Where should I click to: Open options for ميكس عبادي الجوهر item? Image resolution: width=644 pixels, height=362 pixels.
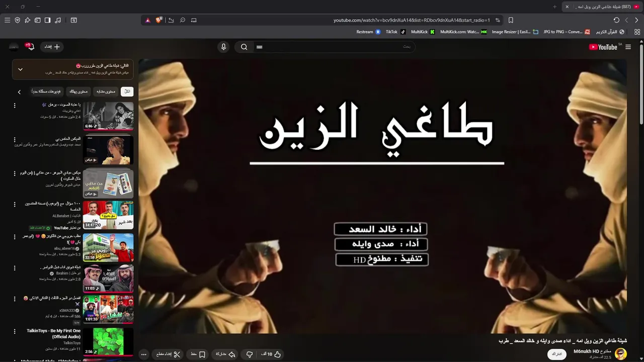pos(15,173)
